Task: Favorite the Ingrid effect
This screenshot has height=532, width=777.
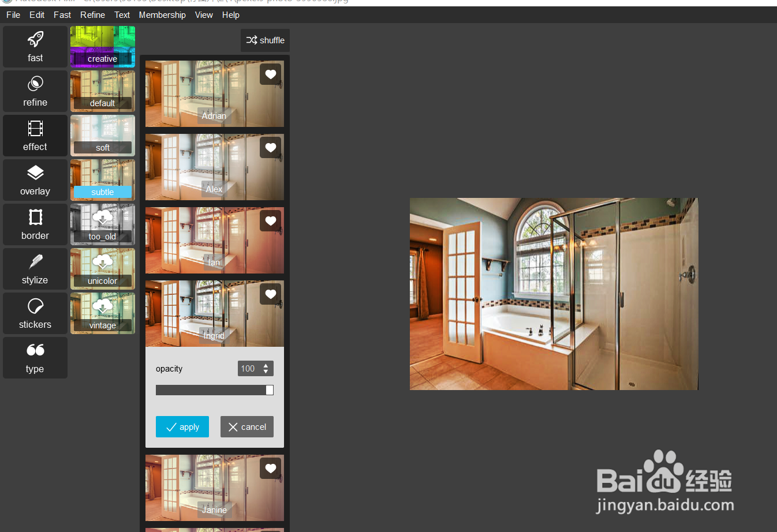Action: (271, 294)
